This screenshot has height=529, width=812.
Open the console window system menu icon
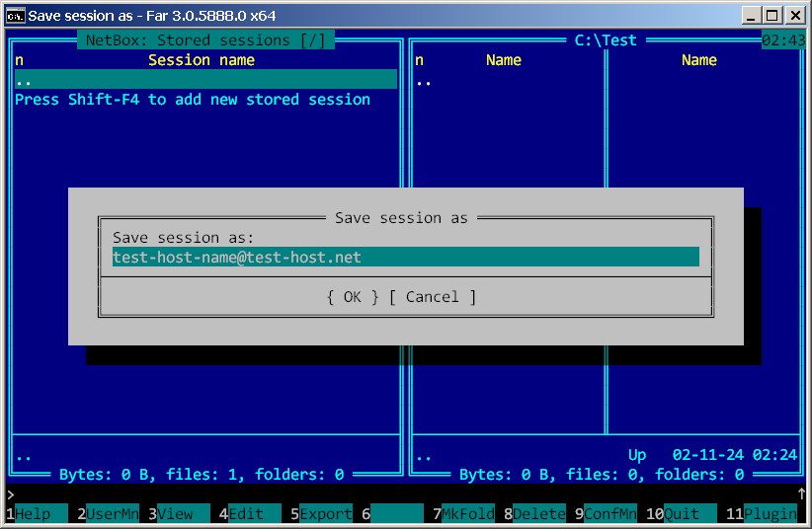[15, 16]
